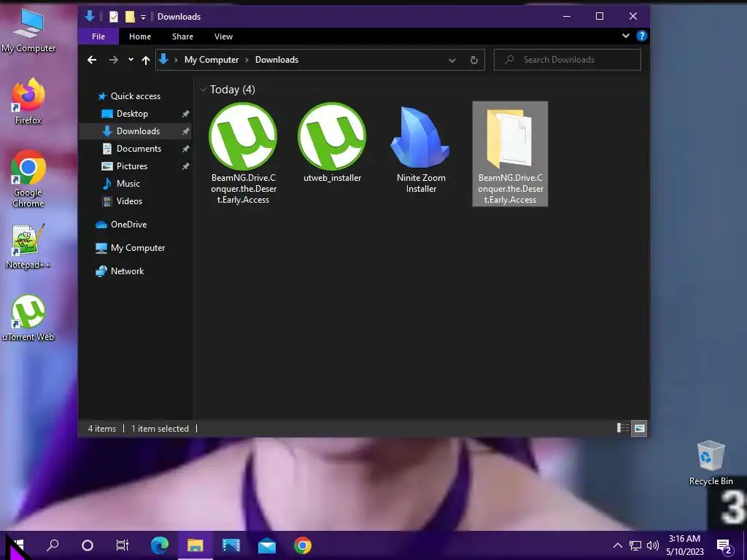Open Task View from taskbar
This screenshot has height=560, width=747.
click(123, 545)
